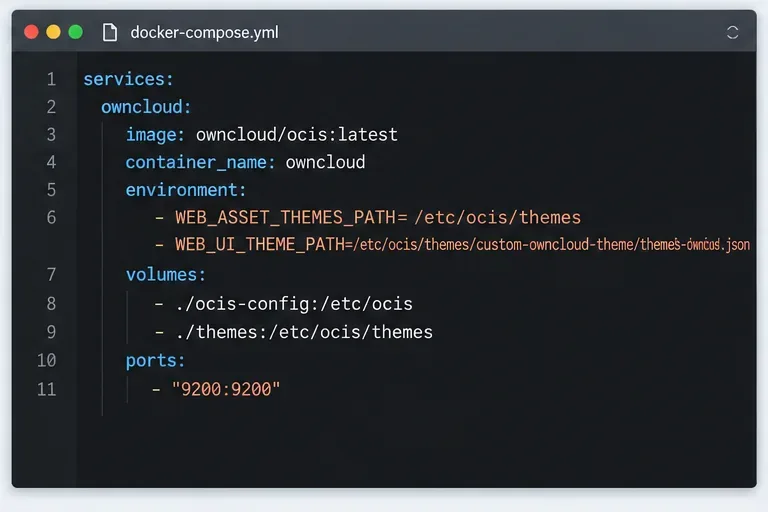Select the docker-compose.yml file title
768x512 pixels.
click(204, 32)
